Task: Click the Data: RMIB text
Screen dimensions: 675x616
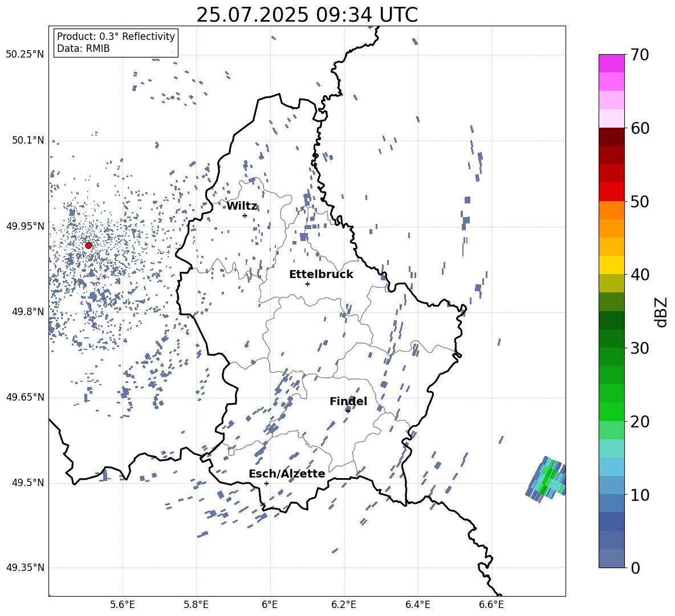Action: [x=83, y=48]
